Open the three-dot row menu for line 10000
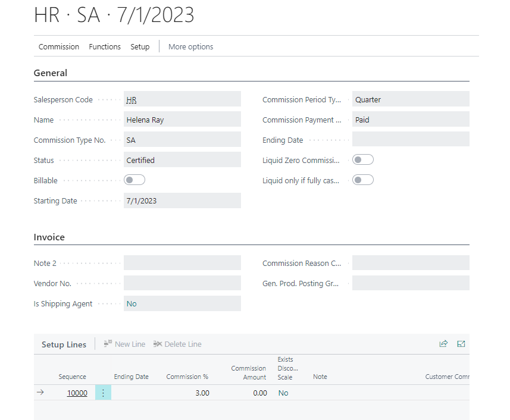 (x=103, y=393)
